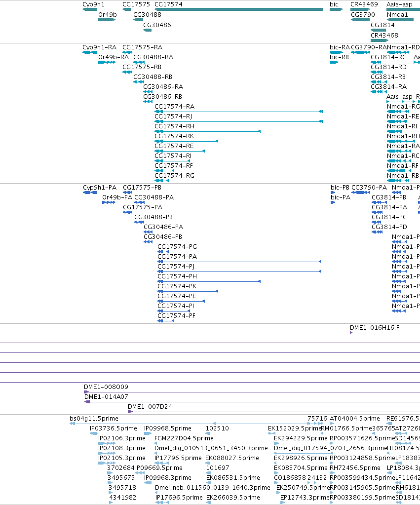This screenshot has height=505, width=420.
Task: Click the CG3814-RB transcript label
Action: [x=388, y=77]
